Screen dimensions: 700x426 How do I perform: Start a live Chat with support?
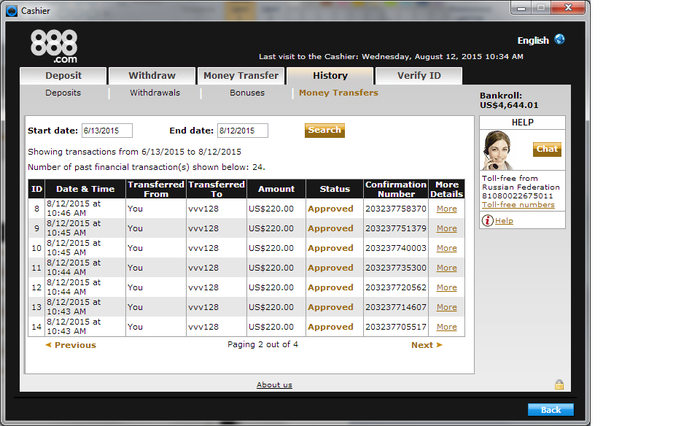(x=547, y=149)
